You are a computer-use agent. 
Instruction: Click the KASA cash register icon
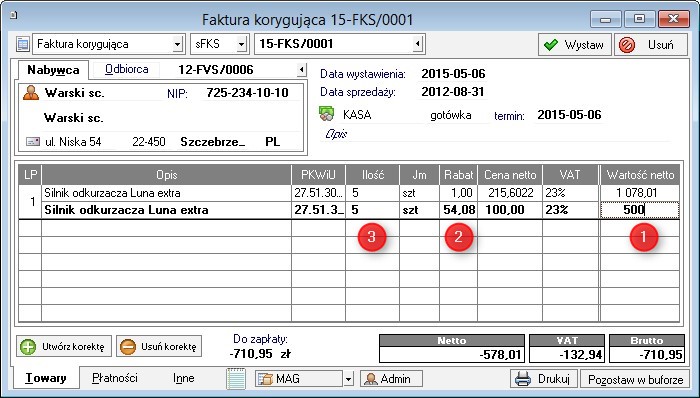(x=327, y=114)
